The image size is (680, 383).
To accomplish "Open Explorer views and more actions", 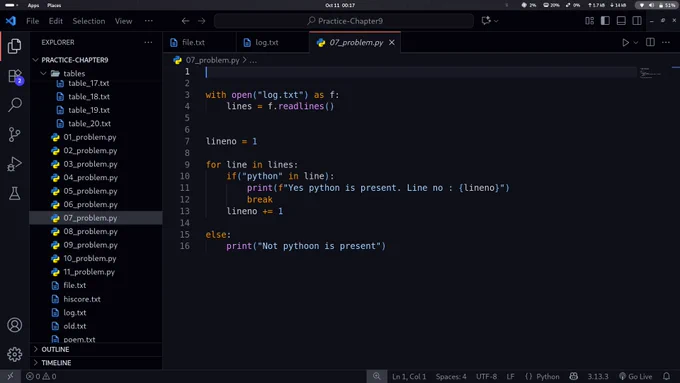I will click(x=148, y=42).
